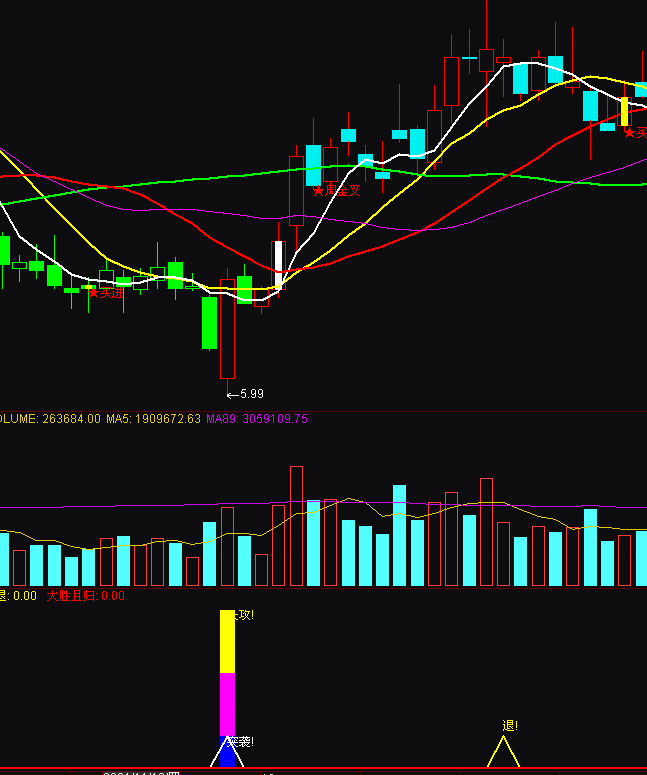Click the 退! text above yellow triangle
Screen dimensions: 647x775
[x=510, y=726]
